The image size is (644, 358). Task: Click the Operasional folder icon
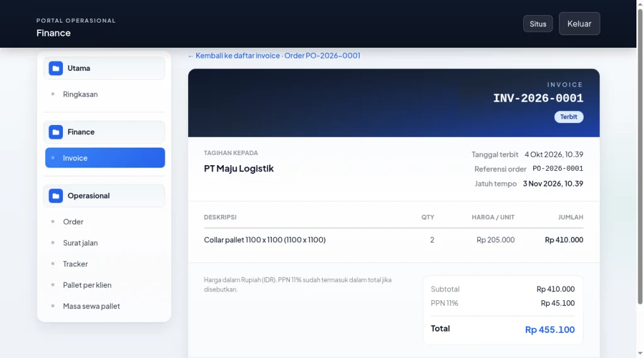point(56,195)
